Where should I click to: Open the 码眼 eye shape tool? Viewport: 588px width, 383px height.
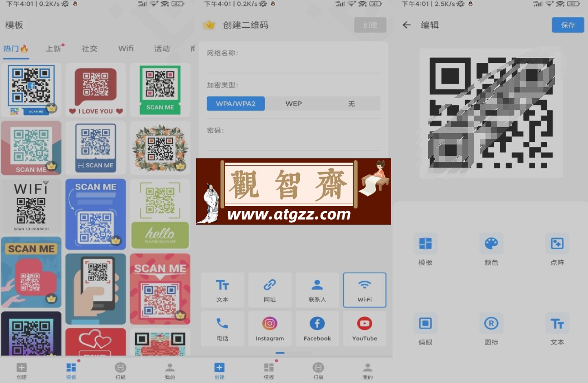click(425, 329)
